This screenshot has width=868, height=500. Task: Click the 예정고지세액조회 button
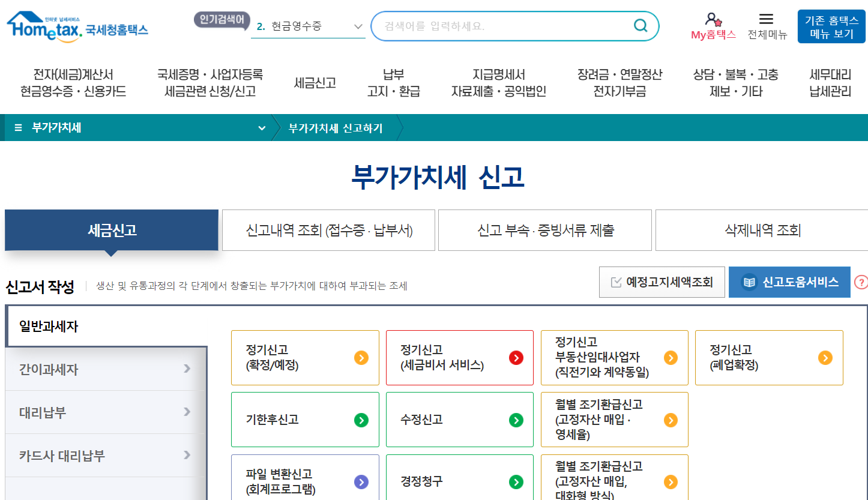tap(662, 282)
